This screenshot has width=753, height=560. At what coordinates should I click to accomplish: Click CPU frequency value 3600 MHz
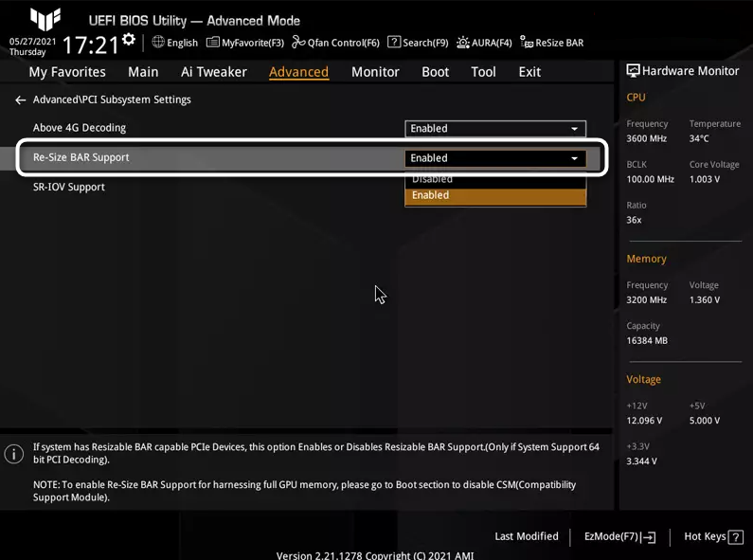[646, 138]
